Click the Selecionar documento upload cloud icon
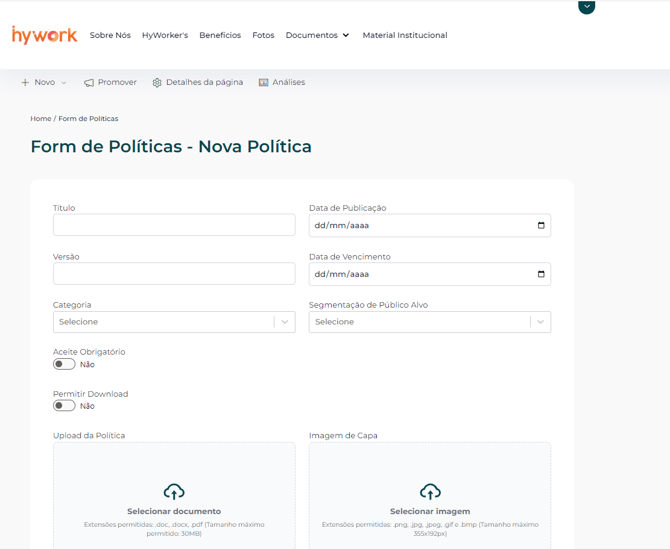The width and height of the screenshot is (670, 549). point(174,491)
